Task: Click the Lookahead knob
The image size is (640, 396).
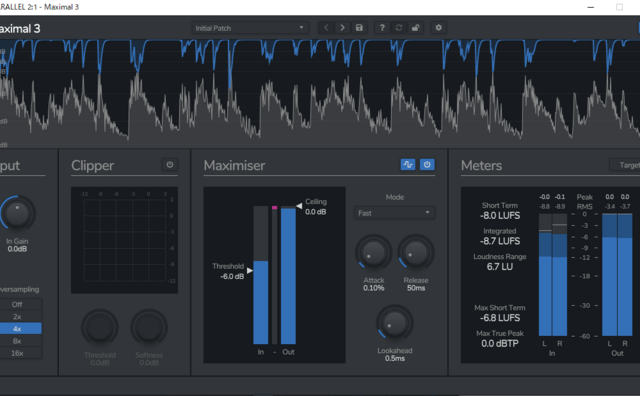Action: [x=394, y=323]
